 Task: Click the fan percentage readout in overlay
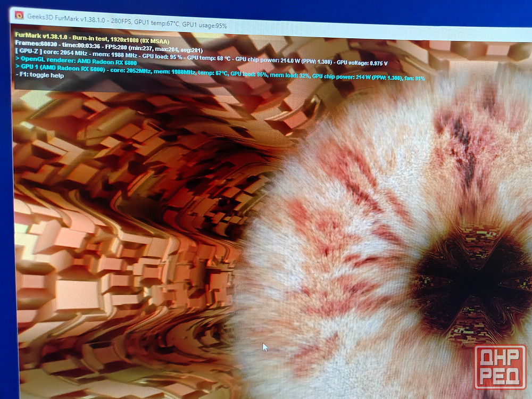pyautogui.click(x=415, y=79)
